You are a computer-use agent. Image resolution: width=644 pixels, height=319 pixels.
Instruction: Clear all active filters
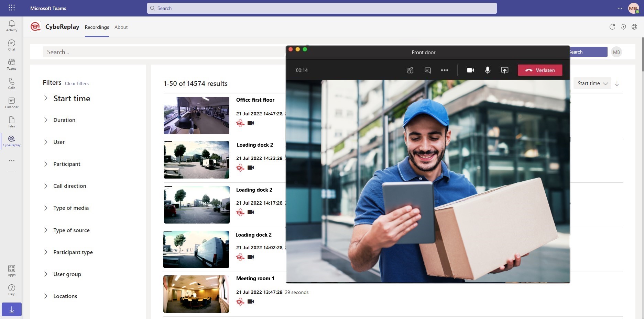pos(77,83)
